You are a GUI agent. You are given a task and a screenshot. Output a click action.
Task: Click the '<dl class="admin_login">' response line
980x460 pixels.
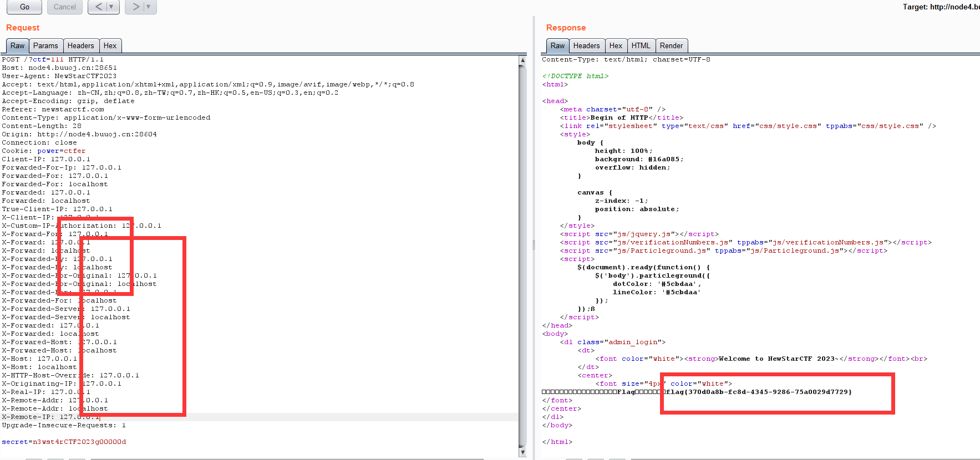613,342
